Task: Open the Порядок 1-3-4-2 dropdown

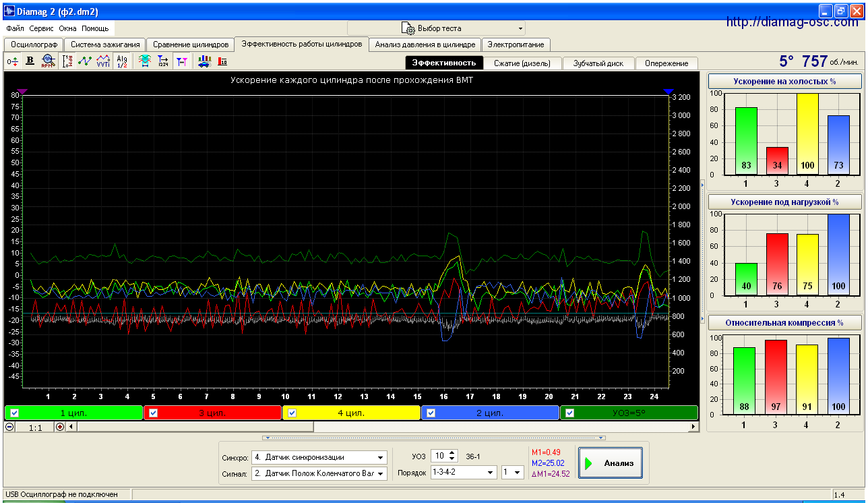Action: [463, 473]
